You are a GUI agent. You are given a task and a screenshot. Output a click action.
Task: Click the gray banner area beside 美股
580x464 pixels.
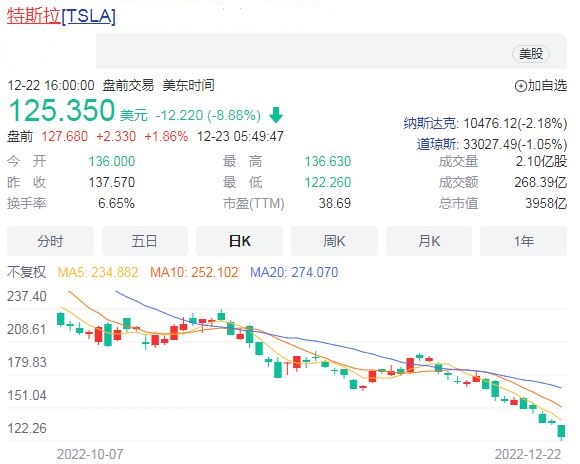[303, 51]
